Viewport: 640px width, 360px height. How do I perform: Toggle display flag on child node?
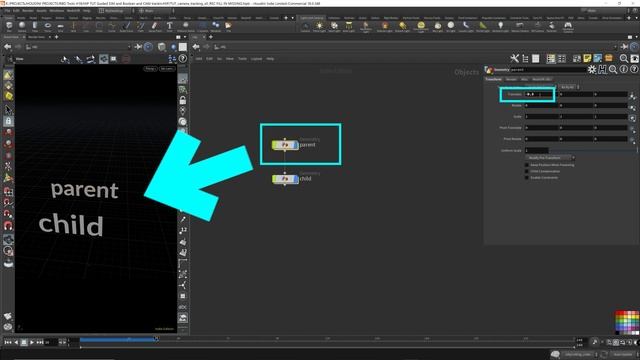[296, 179]
